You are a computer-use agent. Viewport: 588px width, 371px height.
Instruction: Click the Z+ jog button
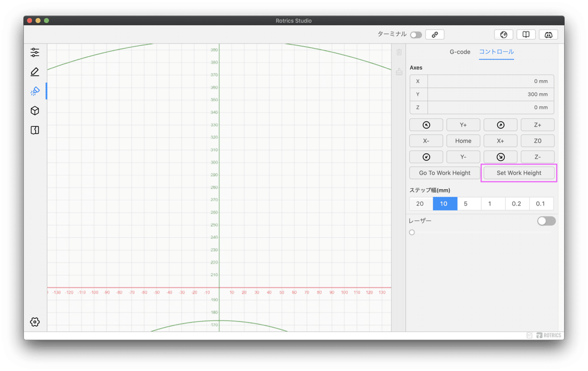[538, 125]
